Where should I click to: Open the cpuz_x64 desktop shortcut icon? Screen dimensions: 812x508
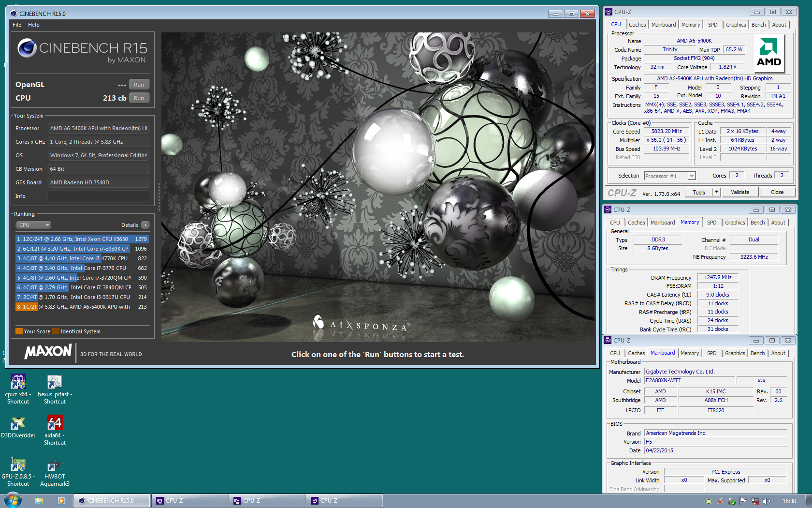pos(18,382)
